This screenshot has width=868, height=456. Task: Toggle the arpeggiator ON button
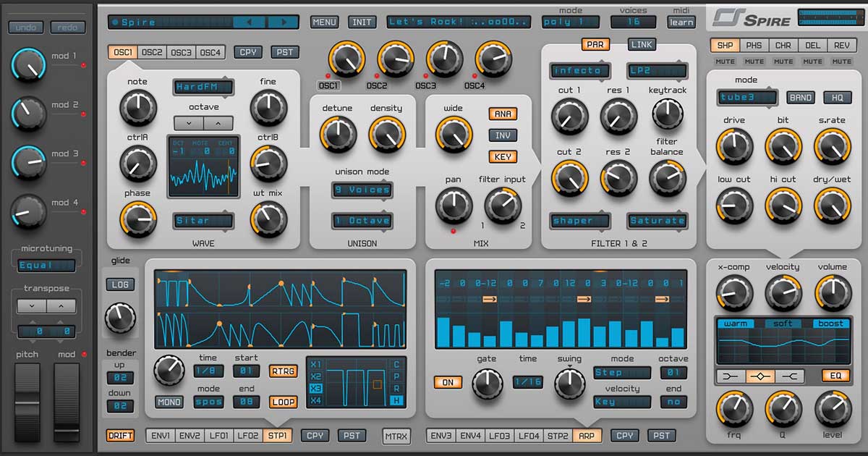448,382
